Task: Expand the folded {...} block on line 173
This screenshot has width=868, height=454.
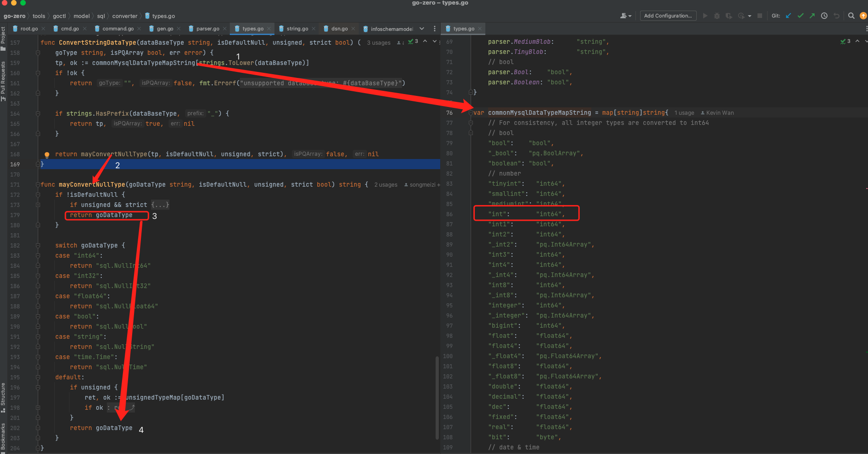Action: (160, 205)
